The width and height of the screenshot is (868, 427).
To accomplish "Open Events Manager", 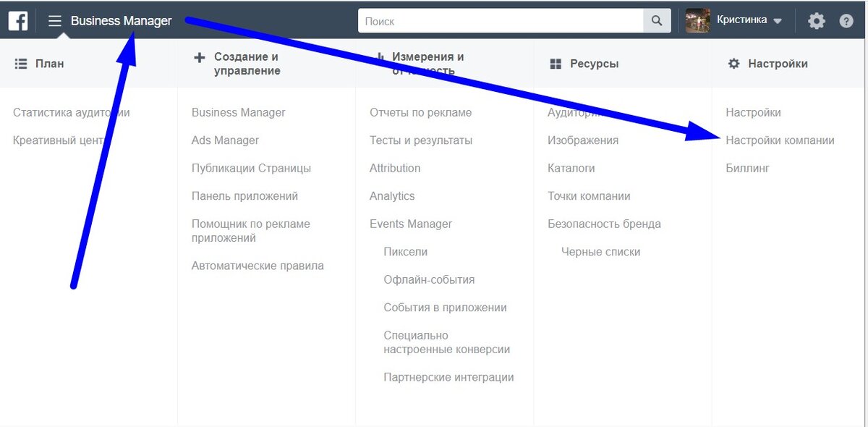I will pyautogui.click(x=411, y=224).
